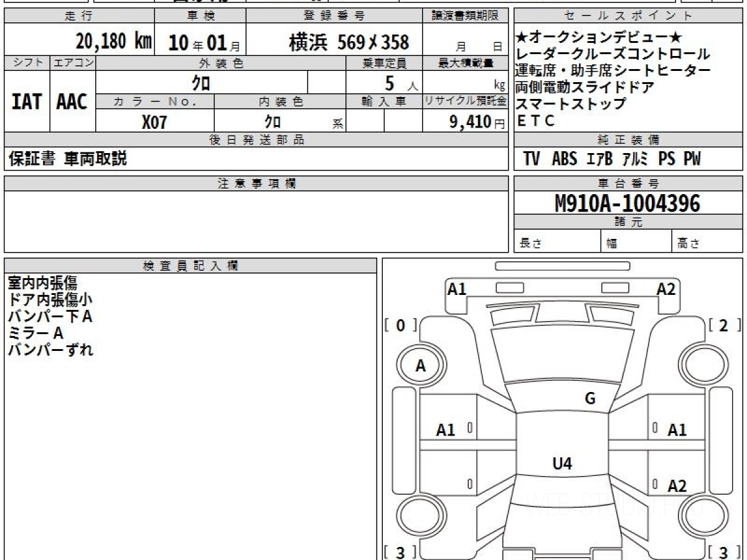Select the color number X07 cell
This screenshot has height=560, width=747.
click(154, 122)
